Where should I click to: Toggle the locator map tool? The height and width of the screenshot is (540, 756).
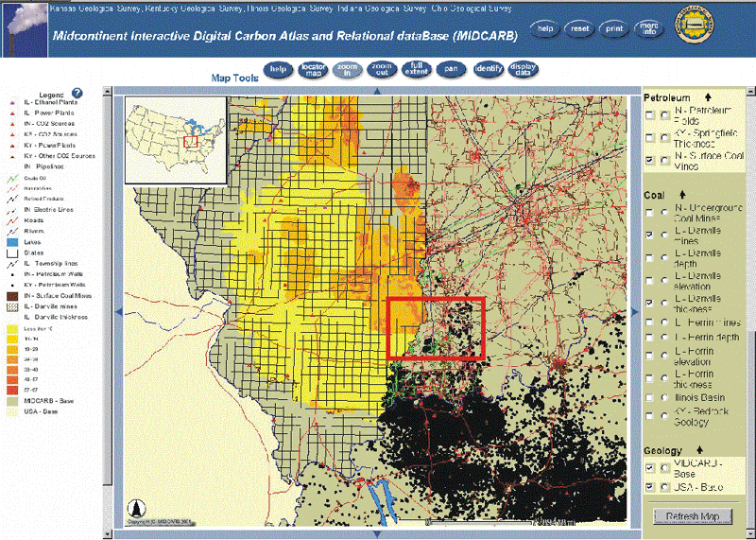(313, 69)
